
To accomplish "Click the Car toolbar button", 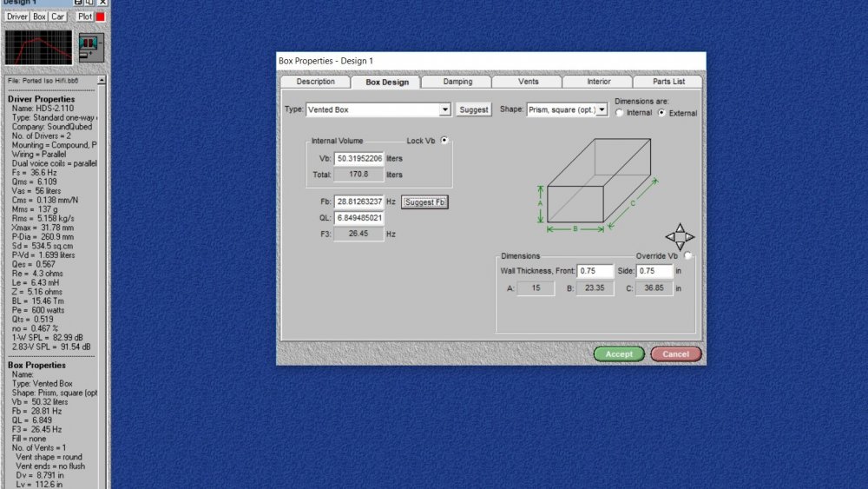I will pyautogui.click(x=57, y=17).
